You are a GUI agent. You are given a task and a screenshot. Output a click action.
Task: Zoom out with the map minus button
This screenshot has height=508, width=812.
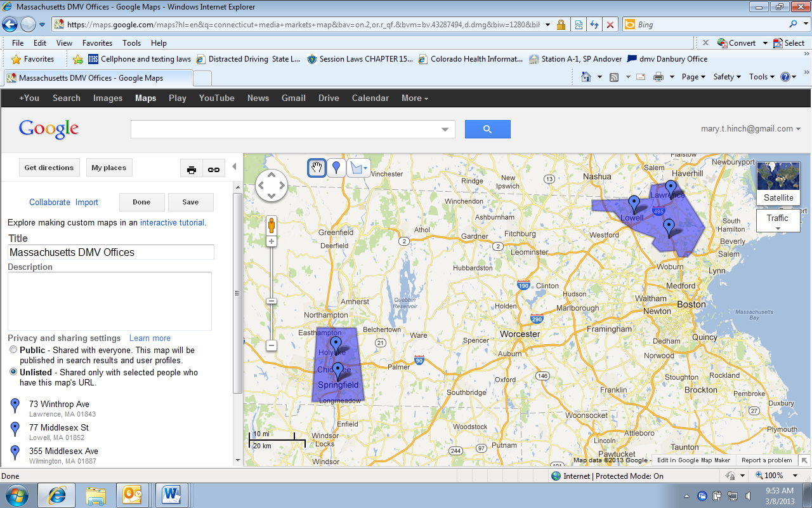pos(272,345)
